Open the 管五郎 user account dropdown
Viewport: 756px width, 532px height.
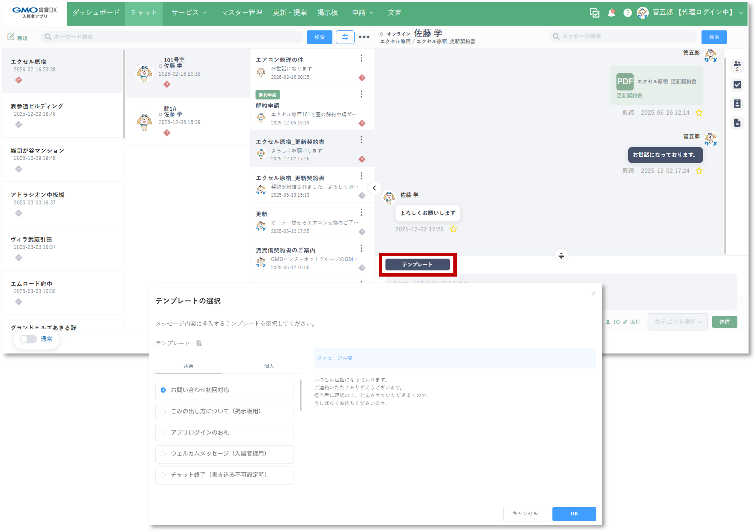(690, 13)
